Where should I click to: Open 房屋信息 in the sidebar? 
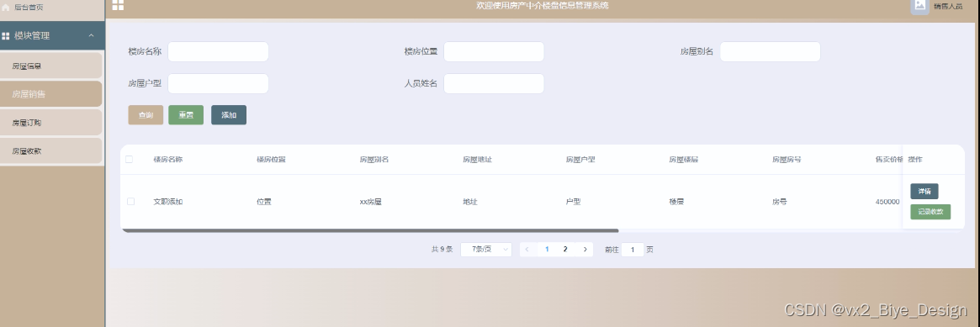(50, 66)
